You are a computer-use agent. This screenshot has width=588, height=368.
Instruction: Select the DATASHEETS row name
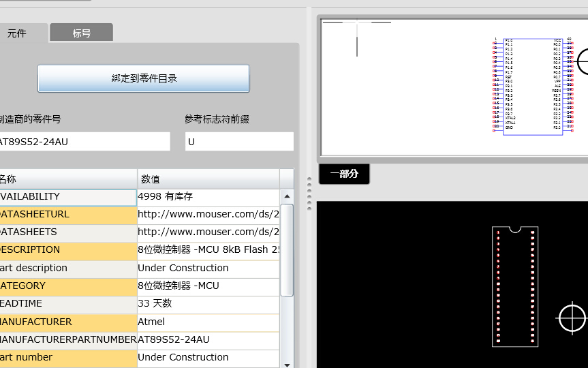tap(68, 232)
